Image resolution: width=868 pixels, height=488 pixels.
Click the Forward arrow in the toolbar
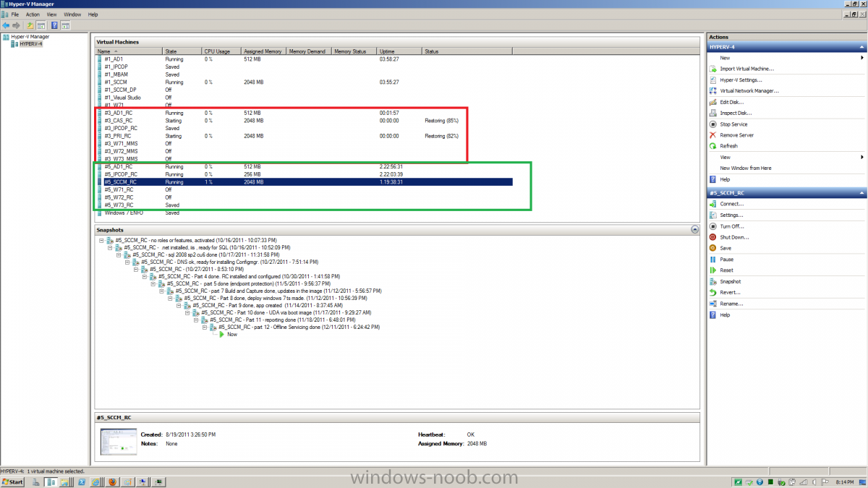pos(16,25)
